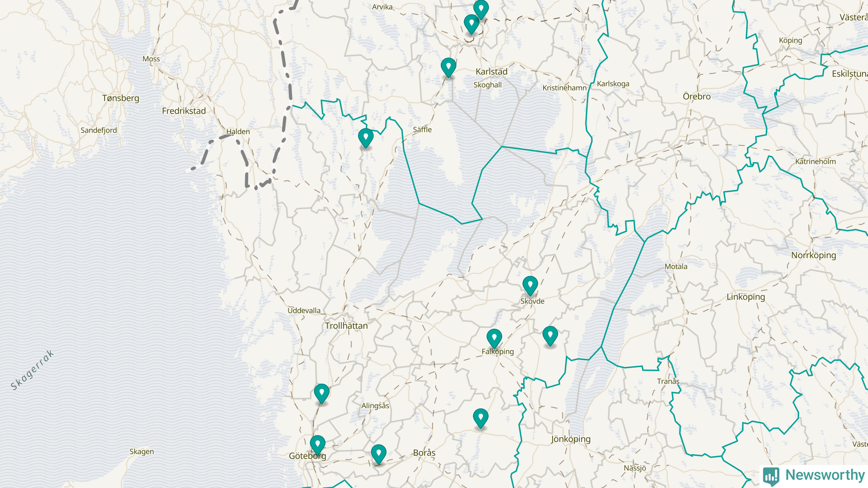Screen dimensions: 868x488
Task: Select the Eskilstuna label
Action: (x=850, y=74)
